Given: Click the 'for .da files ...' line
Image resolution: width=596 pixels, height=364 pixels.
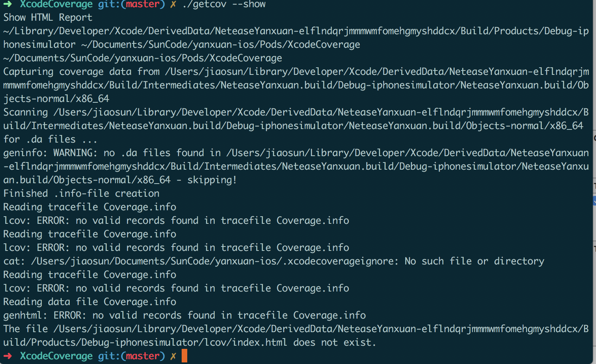Looking at the screenshot, I should [x=50, y=139].
